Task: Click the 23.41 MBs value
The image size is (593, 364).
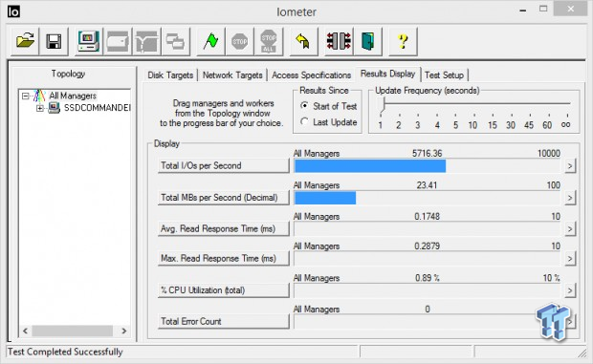Action: [x=427, y=185]
